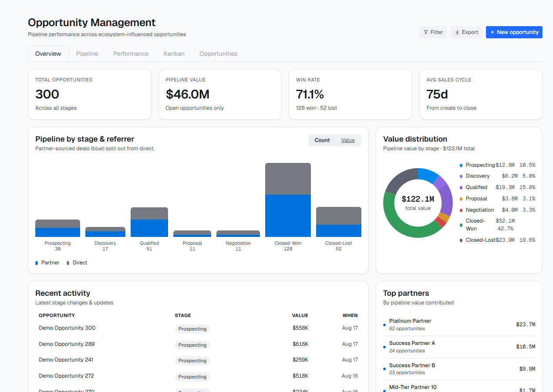Click Prospecting badge for Demo Opportunity 241
The image size is (553, 392).
pyautogui.click(x=192, y=361)
